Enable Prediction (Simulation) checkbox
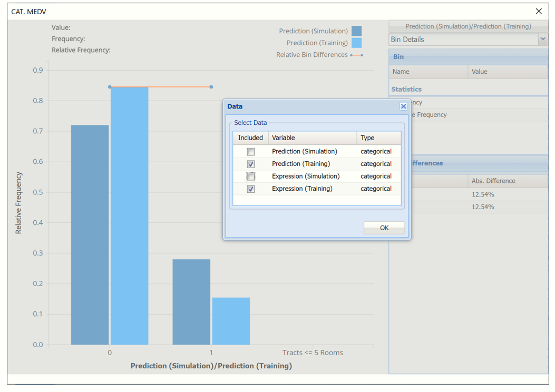Screen dimensions: 555x392 (x=251, y=152)
